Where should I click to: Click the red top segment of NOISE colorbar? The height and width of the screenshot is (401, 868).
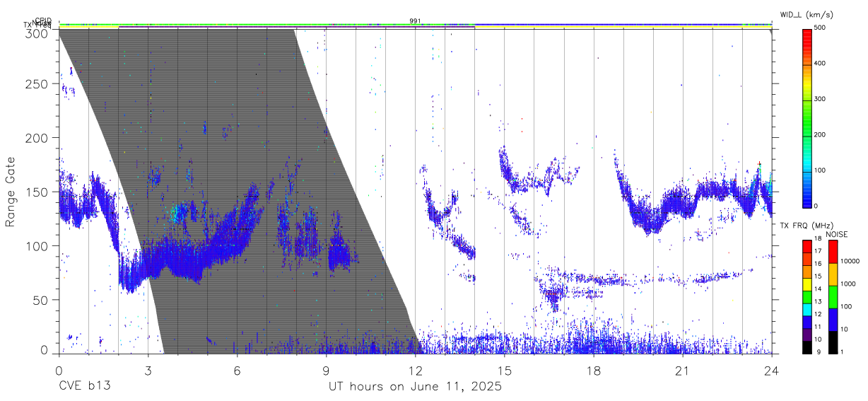[833, 251]
